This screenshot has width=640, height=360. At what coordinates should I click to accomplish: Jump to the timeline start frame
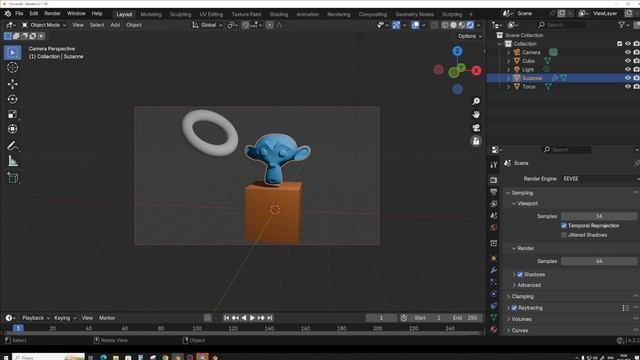pyautogui.click(x=227, y=318)
